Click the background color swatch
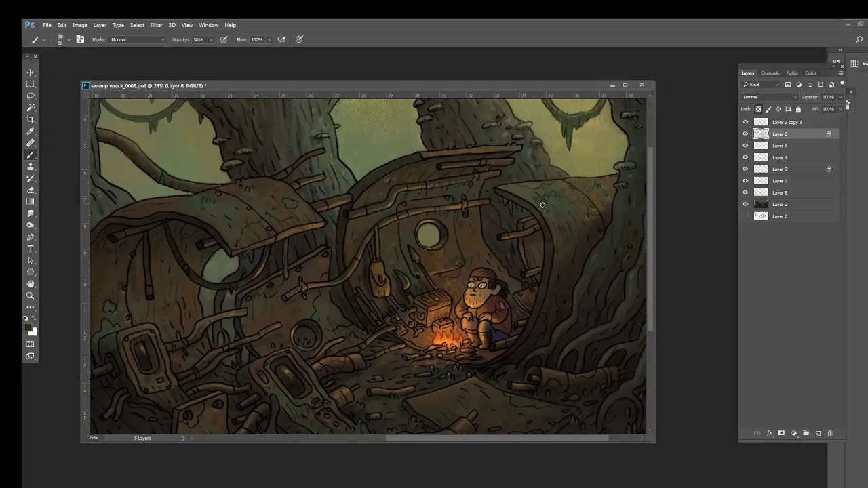This screenshot has width=868, height=488. [33, 332]
